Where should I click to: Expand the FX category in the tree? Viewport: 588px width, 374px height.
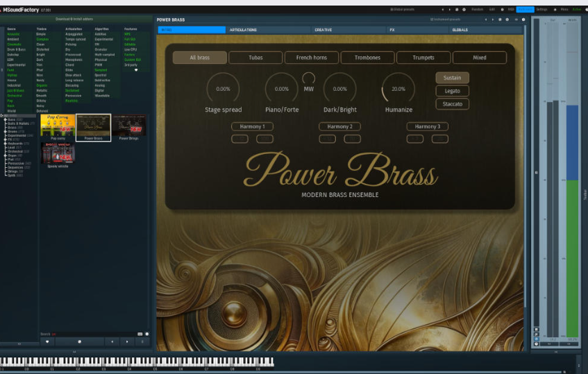[x=6, y=139]
